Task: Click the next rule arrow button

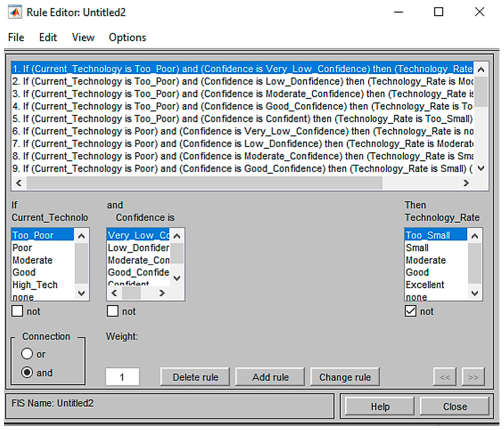Action: click(472, 377)
